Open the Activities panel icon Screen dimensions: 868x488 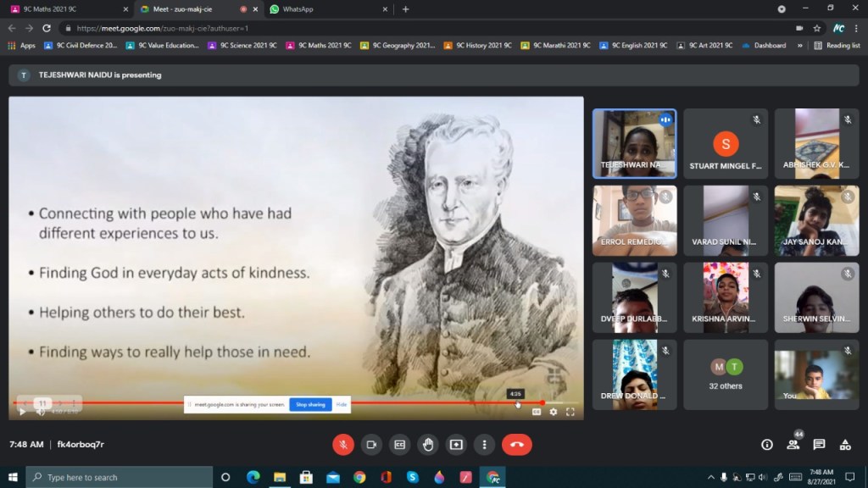coord(845,444)
